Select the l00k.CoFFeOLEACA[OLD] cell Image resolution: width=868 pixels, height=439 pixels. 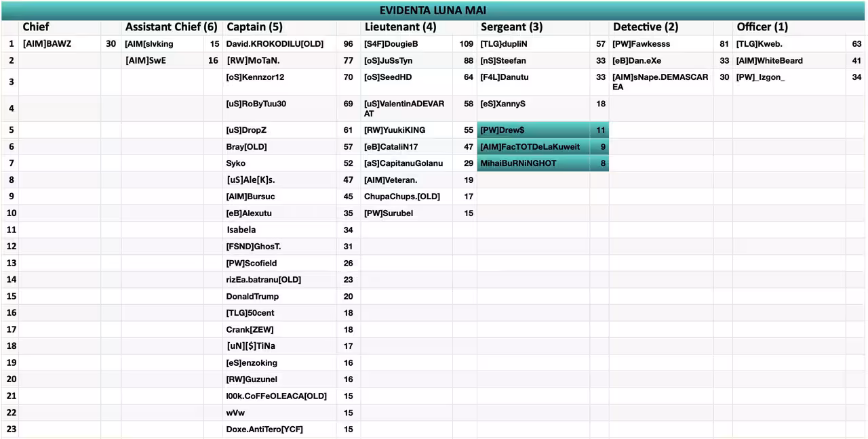(x=279, y=396)
